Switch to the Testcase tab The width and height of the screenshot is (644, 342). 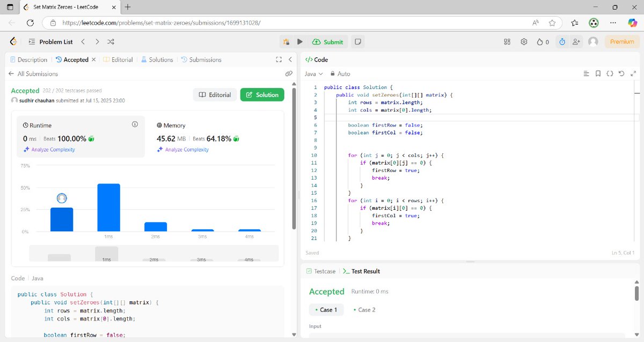(321, 271)
